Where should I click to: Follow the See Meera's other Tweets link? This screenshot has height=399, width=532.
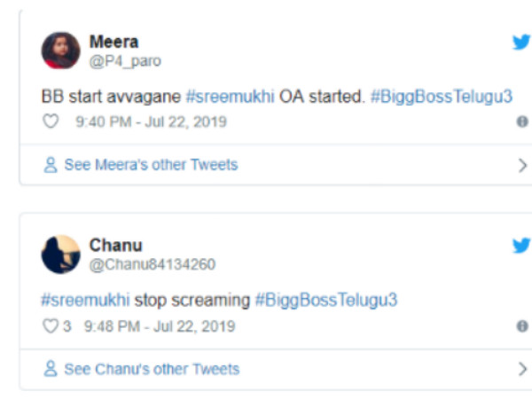tap(151, 165)
